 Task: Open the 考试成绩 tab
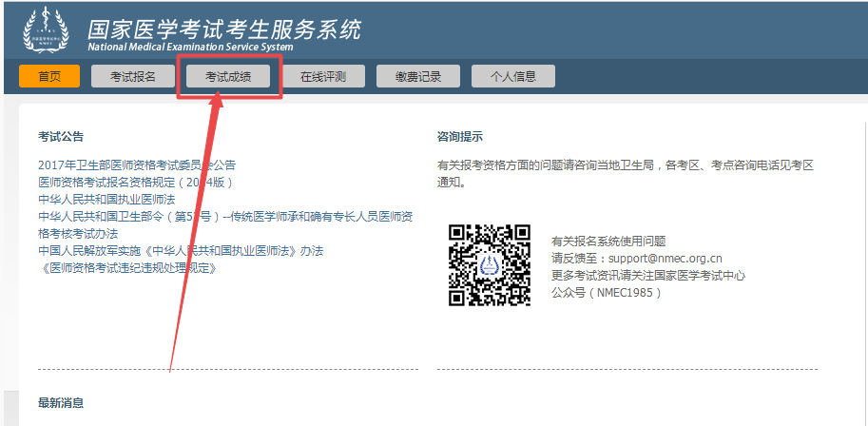coord(229,77)
